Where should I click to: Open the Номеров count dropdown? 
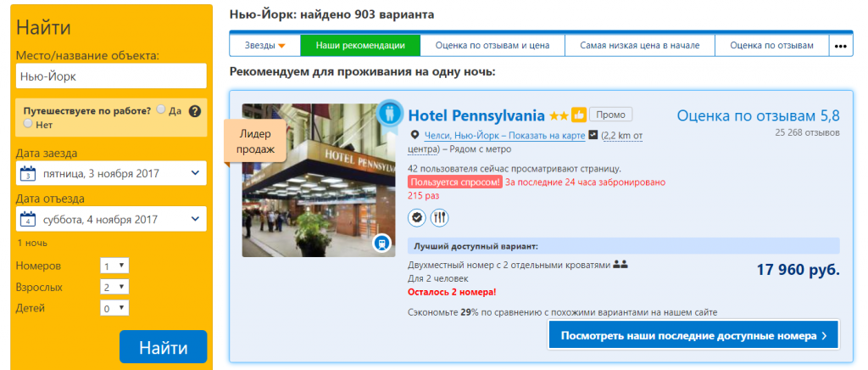[114, 266]
